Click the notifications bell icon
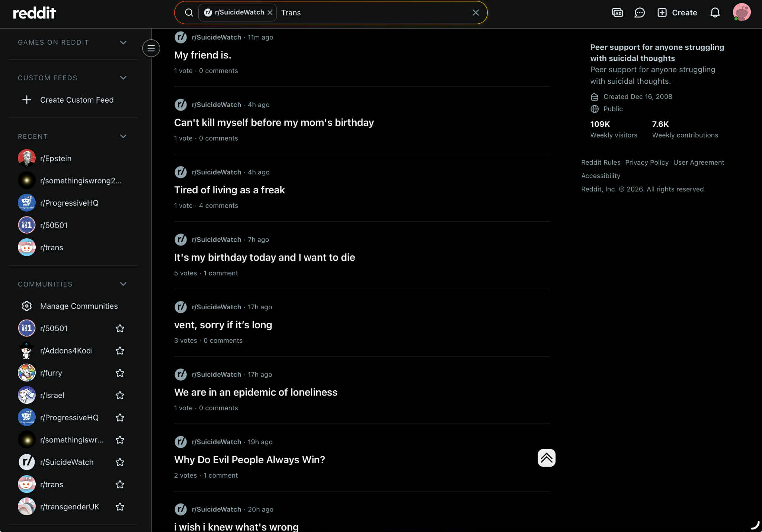The width and height of the screenshot is (762, 532). [715, 13]
